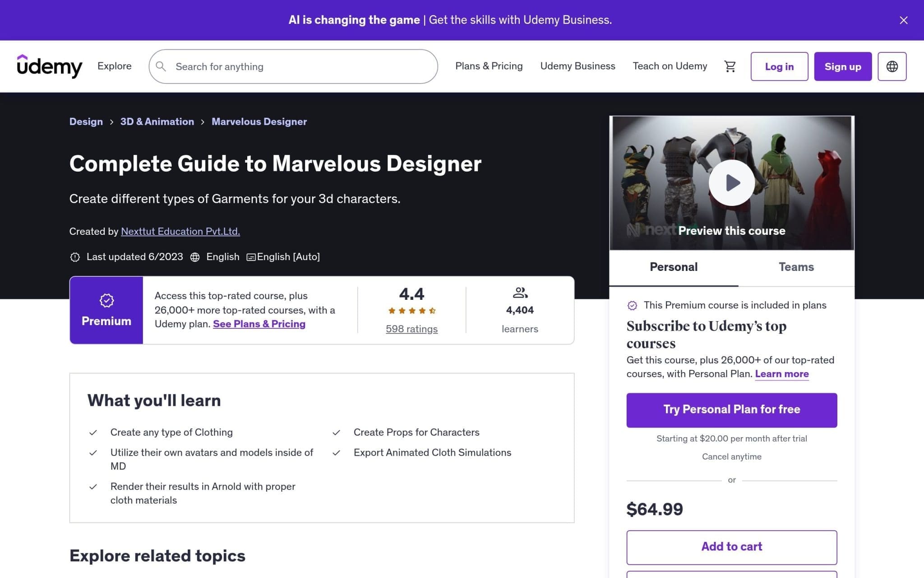Click the Learn more link

(782, 374)
